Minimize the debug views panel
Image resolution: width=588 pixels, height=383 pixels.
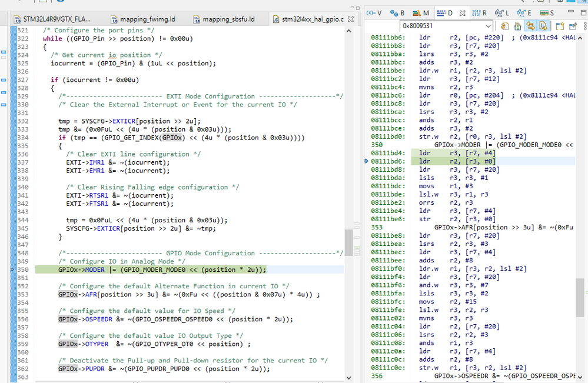[x=571, y=12]
